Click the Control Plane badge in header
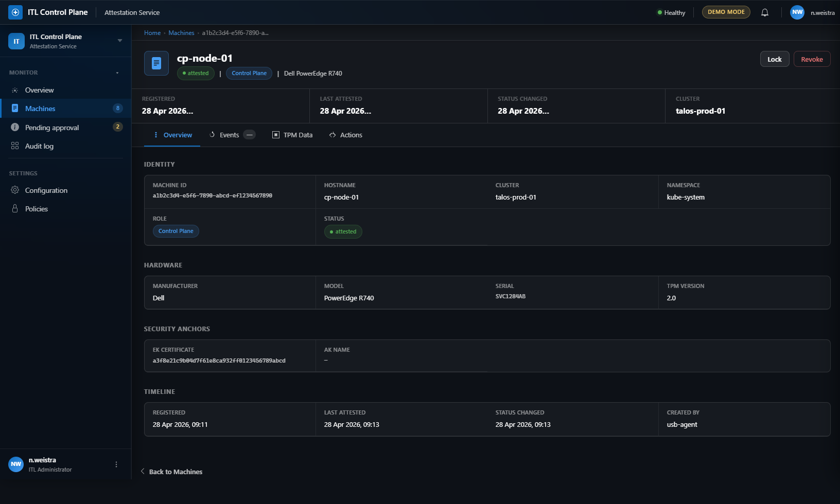Viewport: 840px width, 504px height. coord(249,73)
